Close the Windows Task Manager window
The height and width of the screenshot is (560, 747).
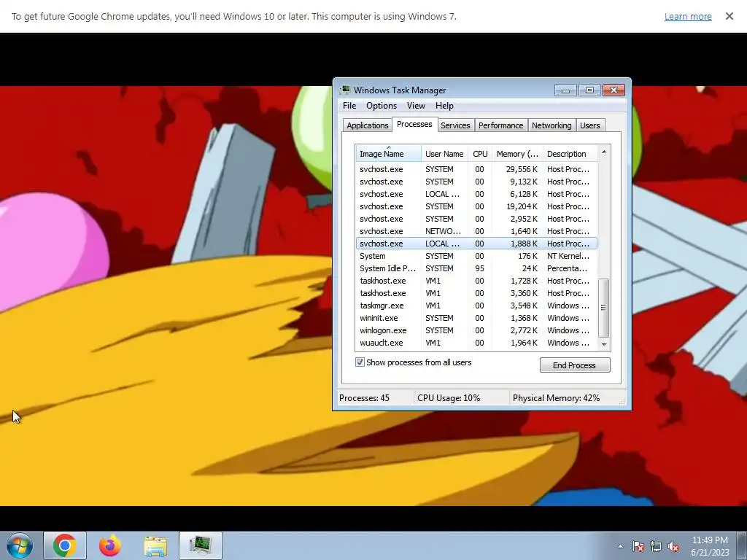[x=614, y=90]
